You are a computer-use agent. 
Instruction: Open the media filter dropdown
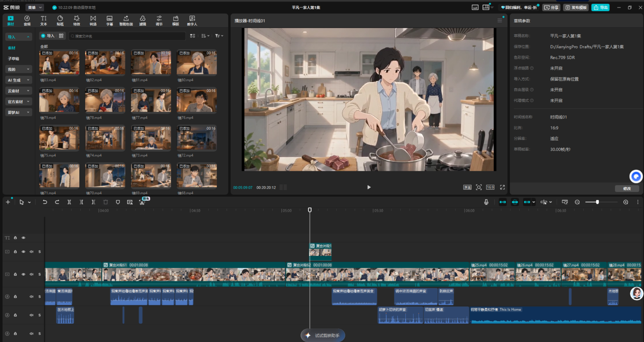pyautogui.click(x=219, y=36)
